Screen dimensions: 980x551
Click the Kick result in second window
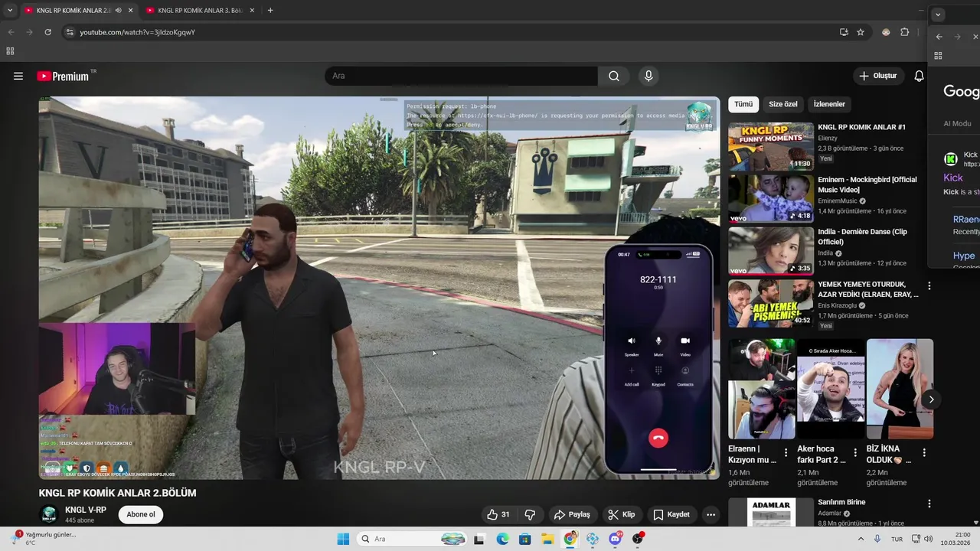[x=953, y=178]
